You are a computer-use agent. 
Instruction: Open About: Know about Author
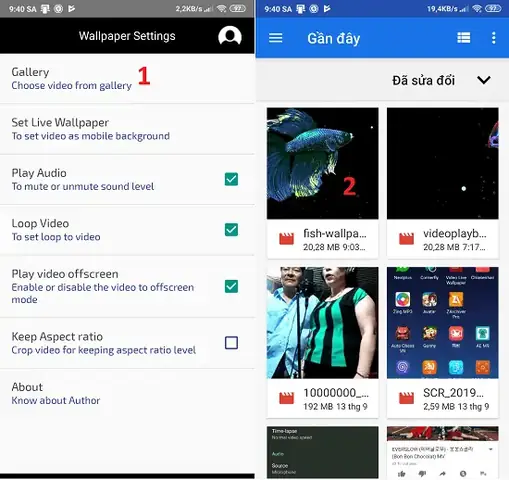127,393
